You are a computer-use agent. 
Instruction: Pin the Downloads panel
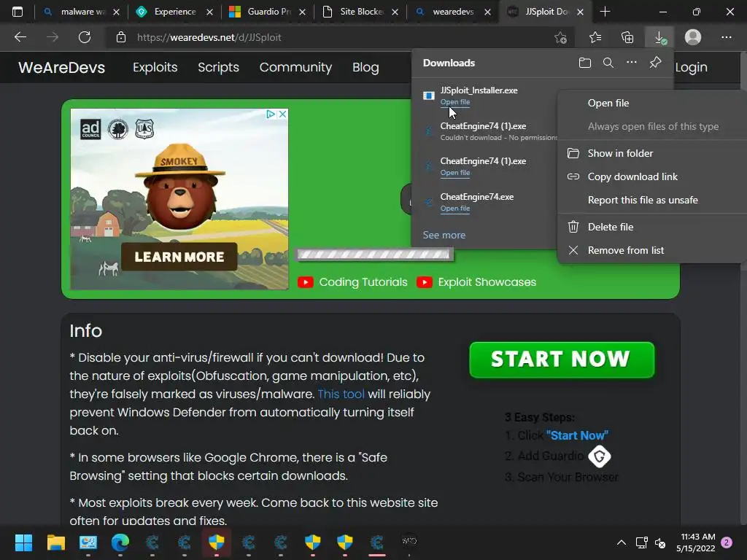click(656, 63)
